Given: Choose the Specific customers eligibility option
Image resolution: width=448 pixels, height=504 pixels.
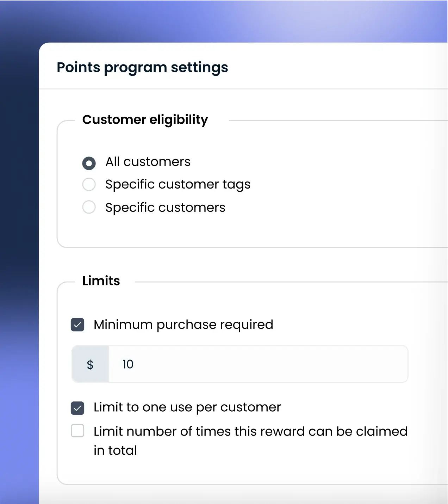Looking at the screenshot, I should pos(89,207).
